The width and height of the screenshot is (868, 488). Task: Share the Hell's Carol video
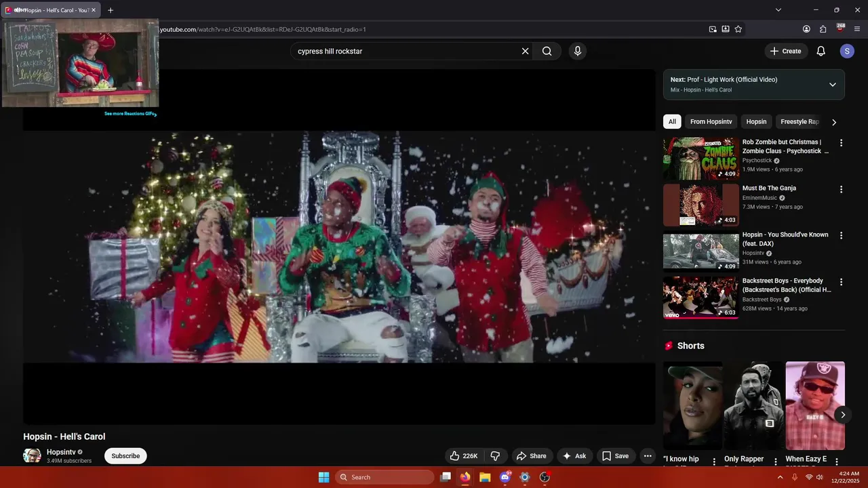click(x=532, y=456)
